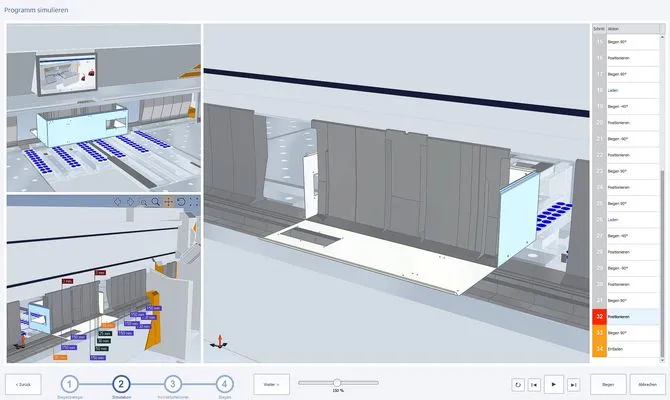This screenshot has height=400, width=670.
Task: Go to wizard step 4 Biegen
Action: [225, 383]
